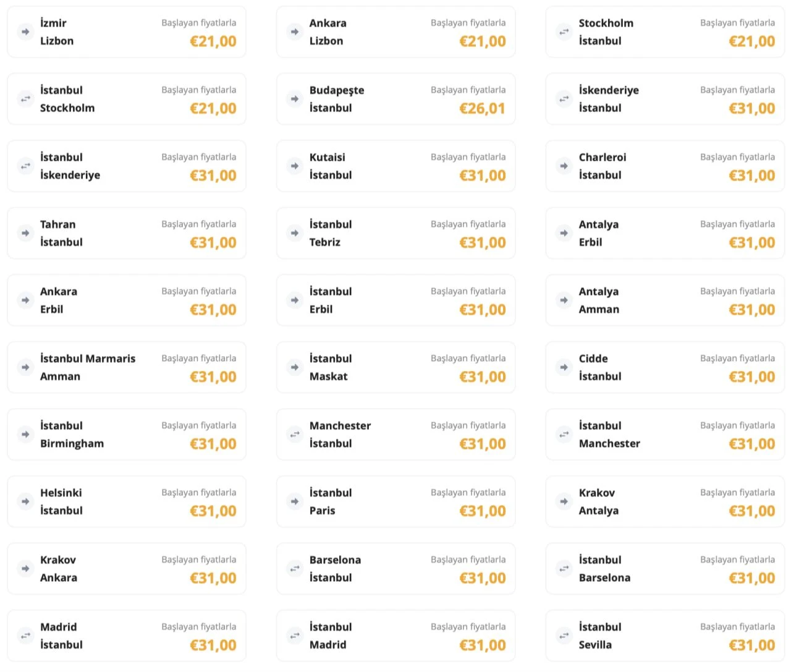Pick the Charleroi to İstanbul flight card
This screenshot has width=791, height=672.
665,166
